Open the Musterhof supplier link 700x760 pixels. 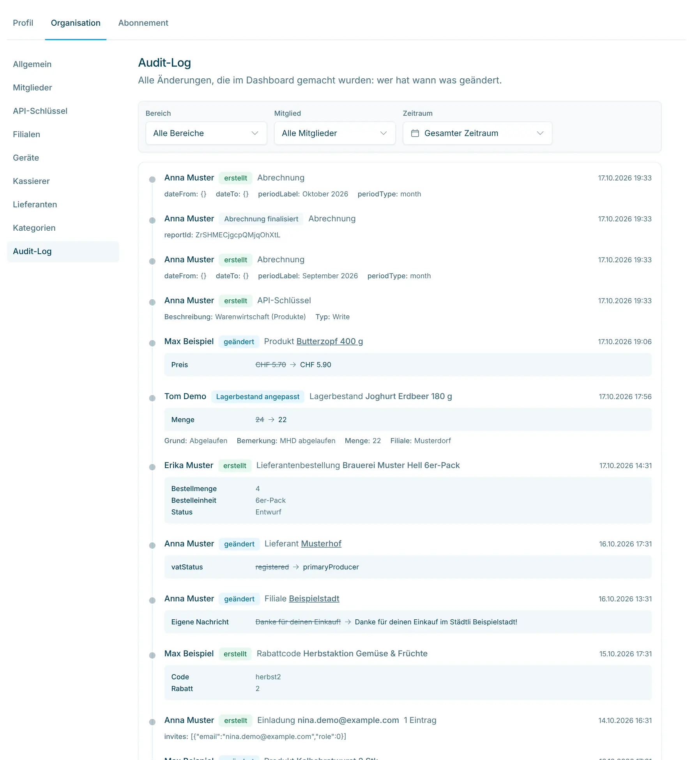(x=322, y=544)
